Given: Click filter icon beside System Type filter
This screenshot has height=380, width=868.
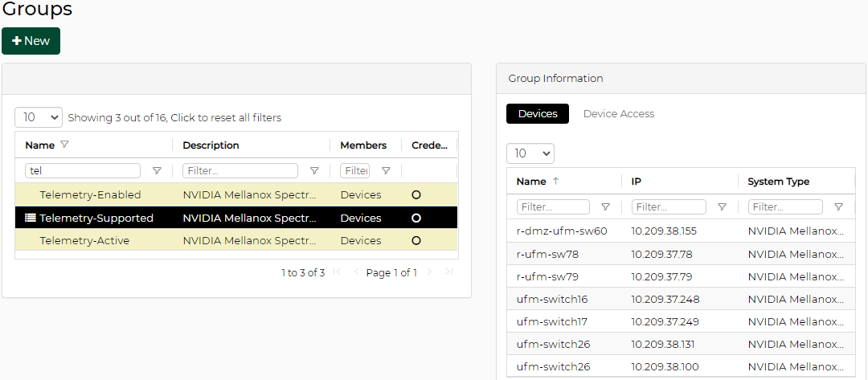Looking at the screenshot, I should pos(838,207).
